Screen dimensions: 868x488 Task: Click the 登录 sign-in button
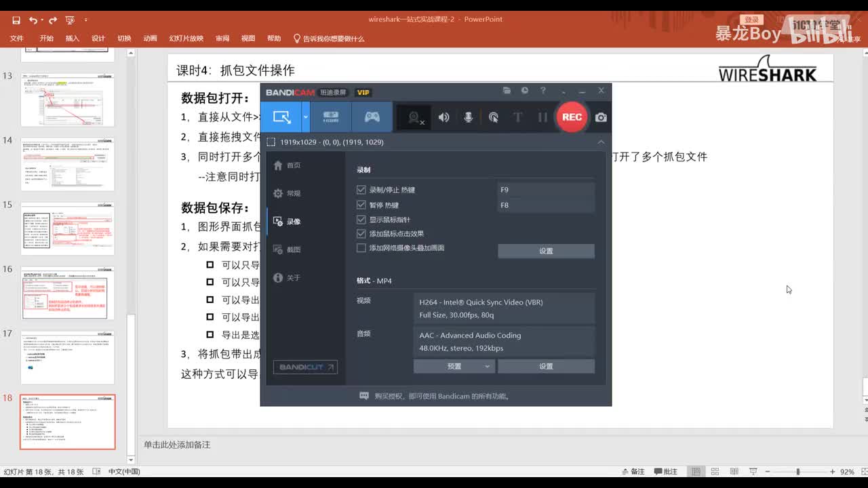click(x=751, y=20)
